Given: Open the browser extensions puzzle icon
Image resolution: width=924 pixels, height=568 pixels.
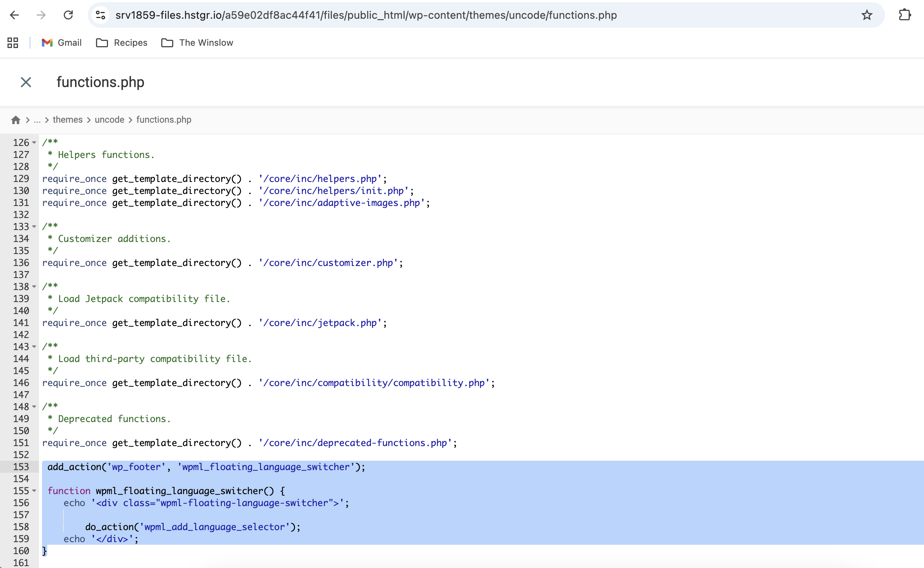Looking at the screenshot, I should point(905,15).
